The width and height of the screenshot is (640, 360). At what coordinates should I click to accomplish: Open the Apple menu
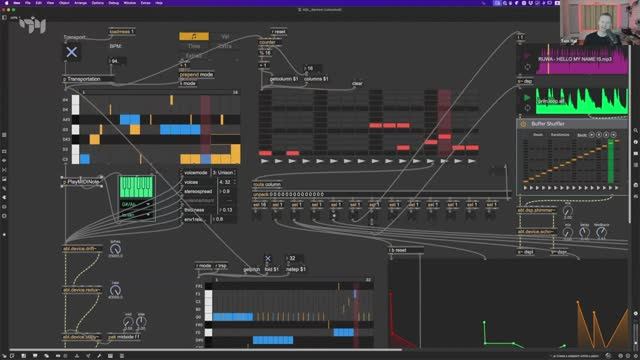tap(6, 3)
